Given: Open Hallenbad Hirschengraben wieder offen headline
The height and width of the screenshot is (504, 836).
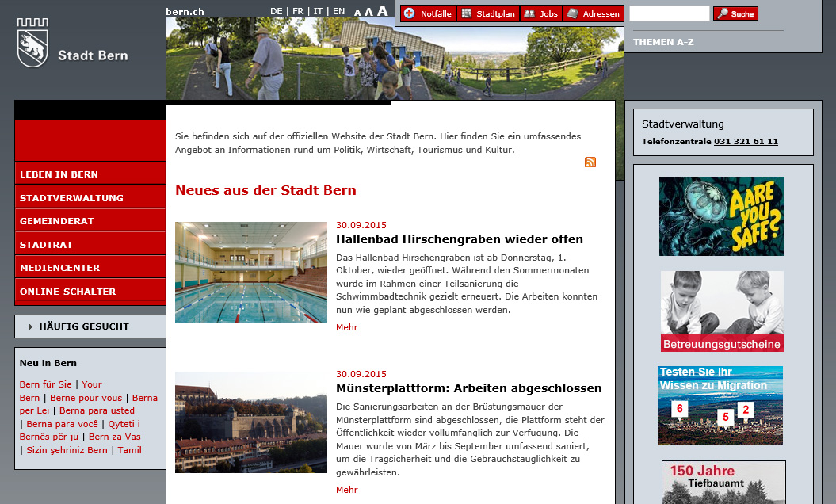Looking at the screenshot, I should (460, 239).
